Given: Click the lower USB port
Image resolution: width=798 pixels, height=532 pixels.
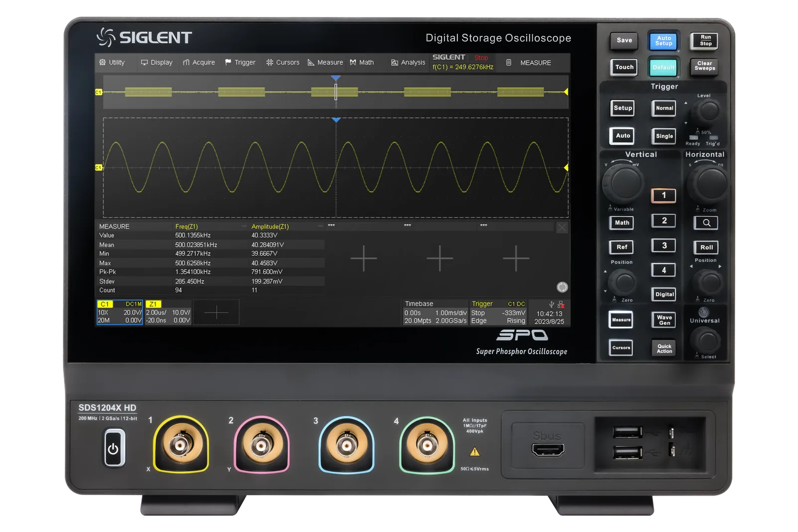Looking at the screenshot, I should [x=627, y=452].
